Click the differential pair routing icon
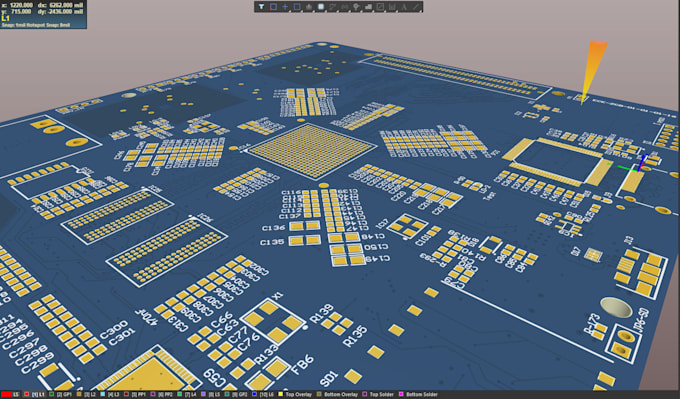Image resolution: width=680 pixels, height=399 pixels. point(344,7)
